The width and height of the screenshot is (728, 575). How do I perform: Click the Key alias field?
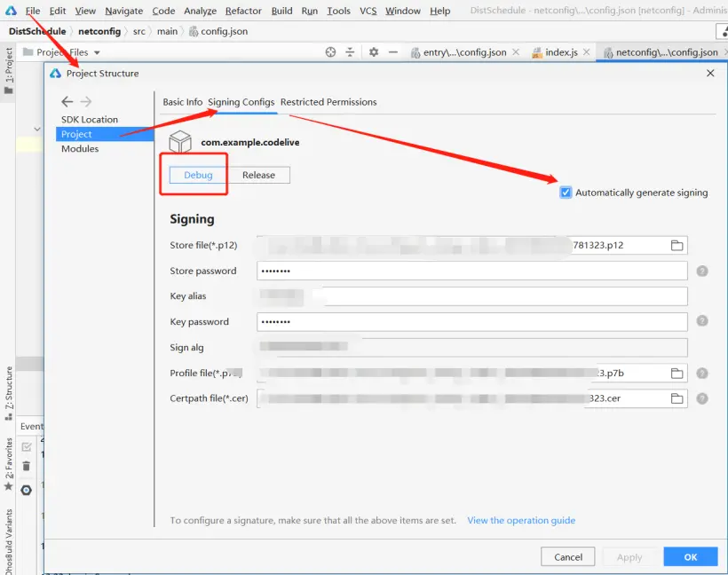pos(471,296)
